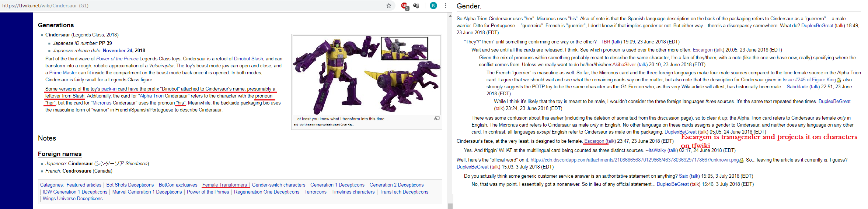
Task: Open the ItsWalky user link
Action: pyautogui.click(x=658, y=150)
